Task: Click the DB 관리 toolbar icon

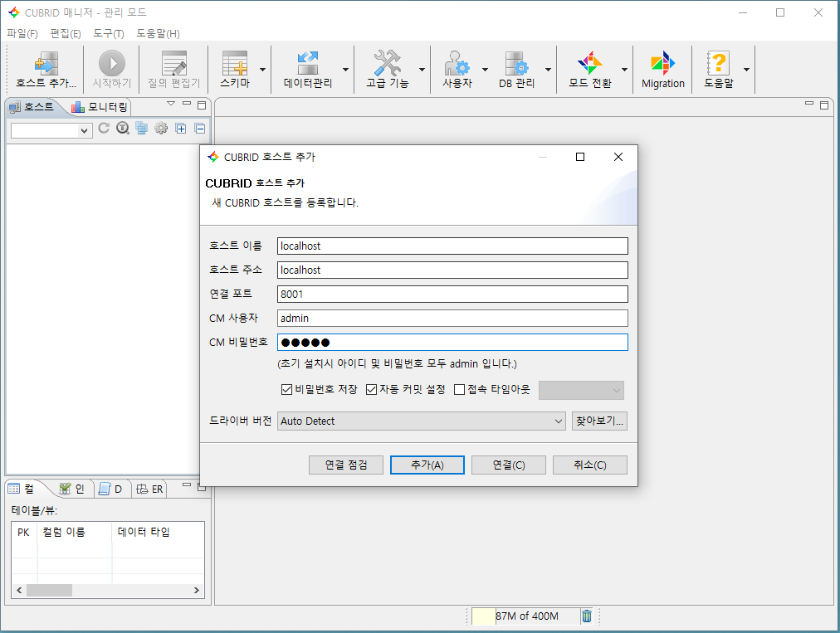Action: click(517, 63)
